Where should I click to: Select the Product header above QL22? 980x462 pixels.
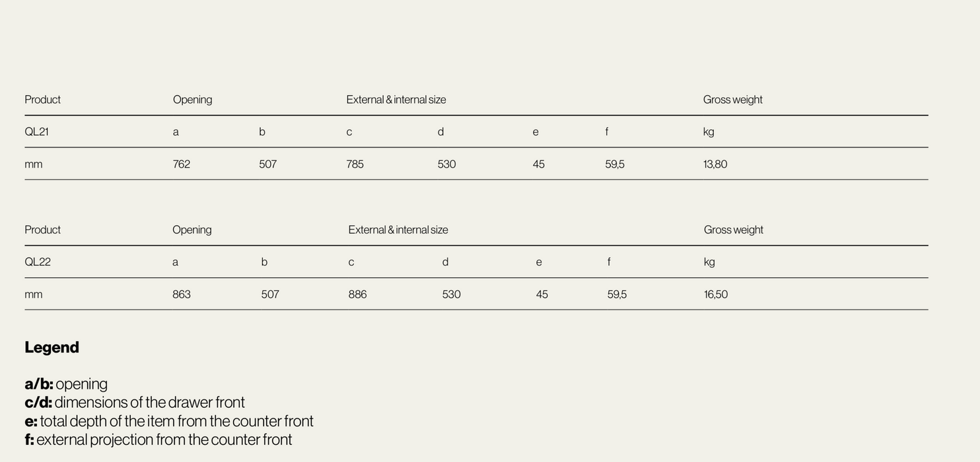42,230
